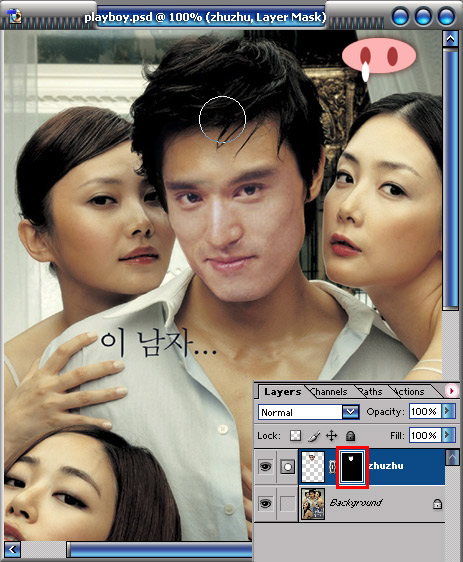Switch to the Paths tab
Image resolution: width=463 pixels, height=562 pixels.
click(x=371, y=392)
